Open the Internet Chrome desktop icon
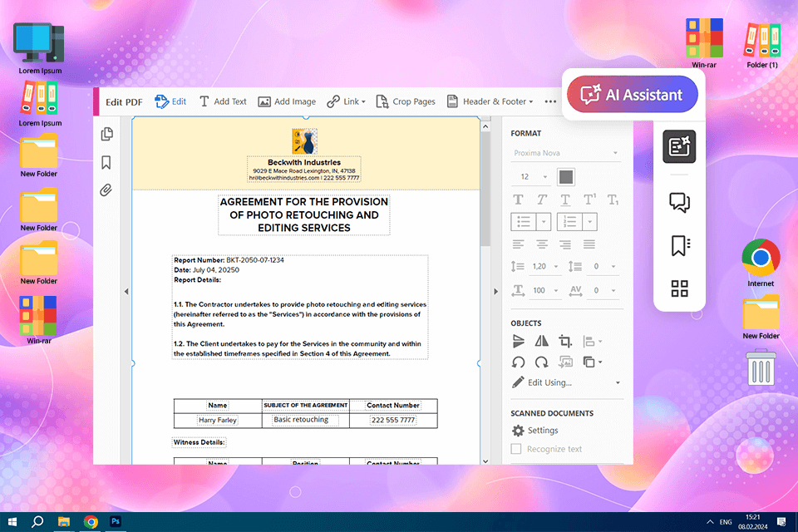Image resolution: width=798 pixels, height=532 pixels. [x=761, y=263]
